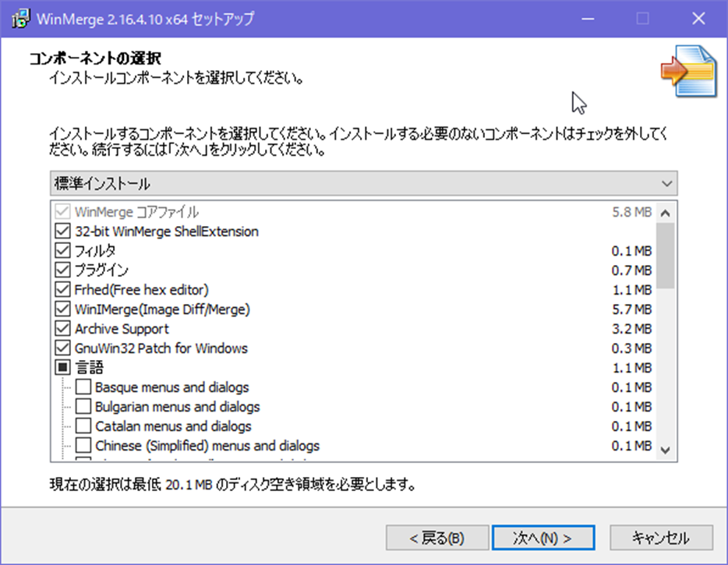Click the component list scroll down arrow
Viewport: 728px width, 565px height.
pos(666,450)
